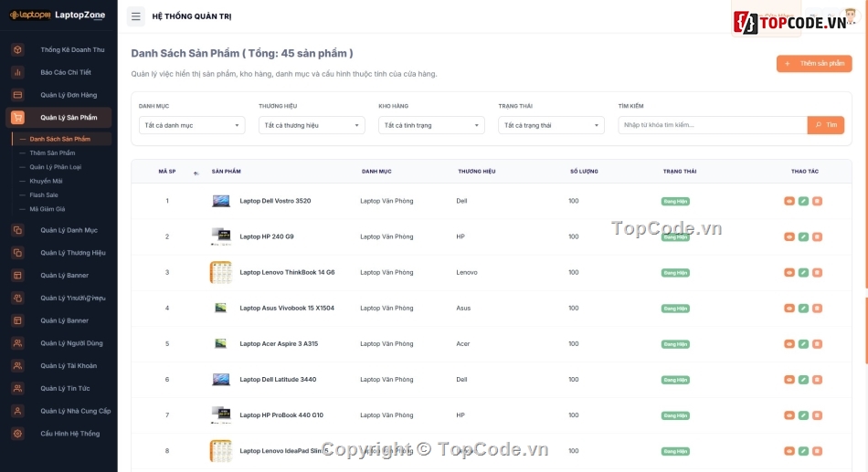
Task: Open the Danh Mục category dropdown
Action: [192, 125]
